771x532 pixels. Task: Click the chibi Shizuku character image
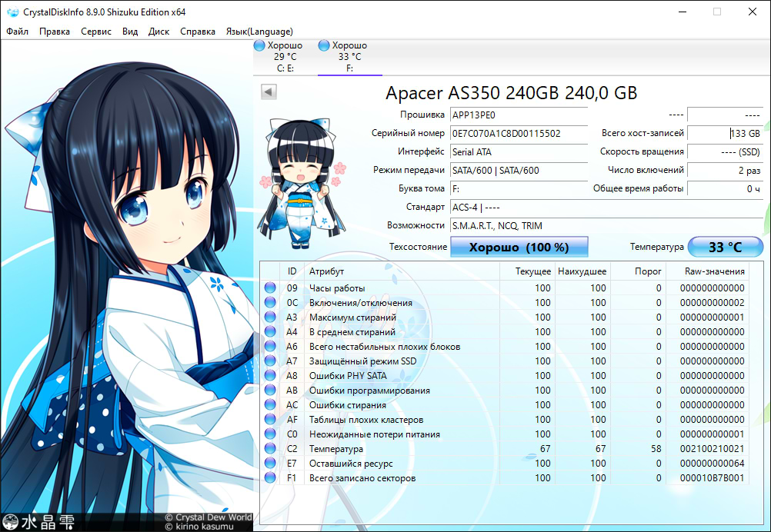(300, 182)
